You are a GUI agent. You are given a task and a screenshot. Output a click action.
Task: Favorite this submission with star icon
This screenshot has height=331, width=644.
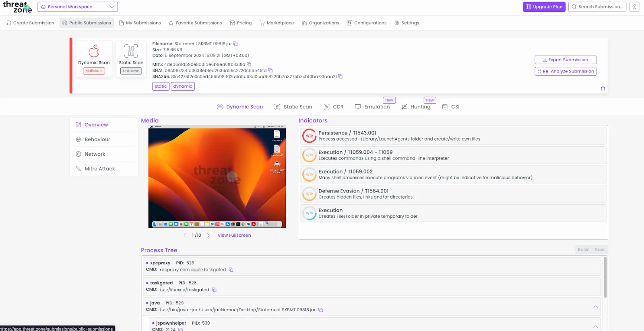(603, 89)
